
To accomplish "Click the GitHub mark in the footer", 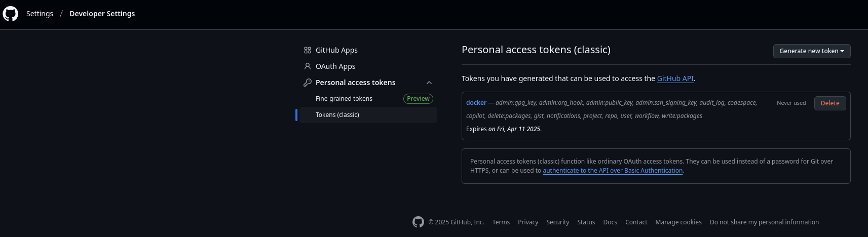I will [418, 222].
